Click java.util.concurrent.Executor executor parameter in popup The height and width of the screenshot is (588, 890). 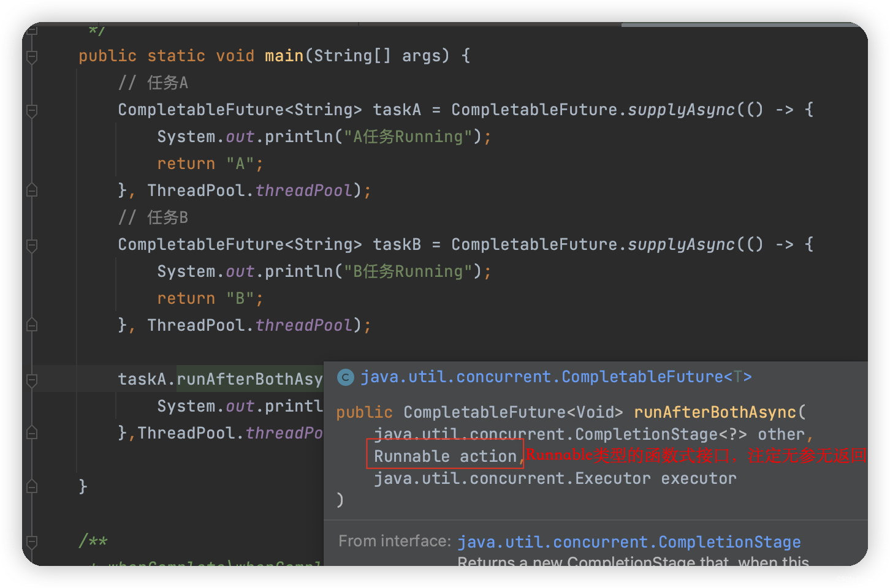click(555, 478)
